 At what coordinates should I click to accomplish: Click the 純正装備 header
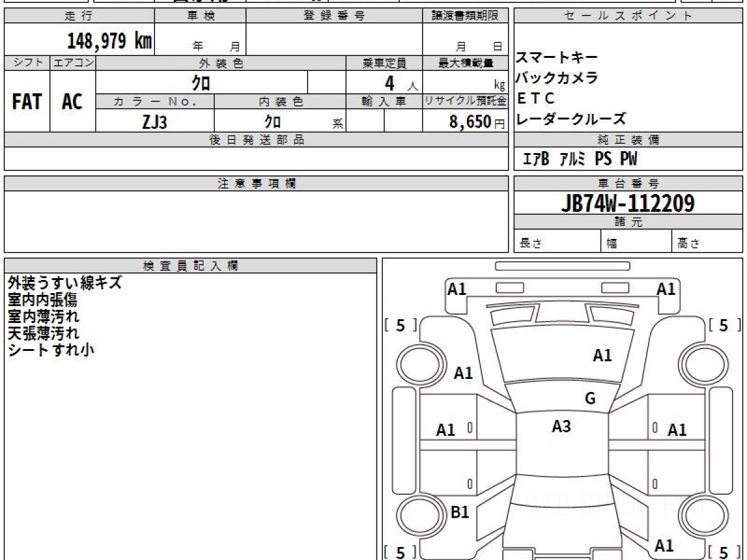pos(629,140)
